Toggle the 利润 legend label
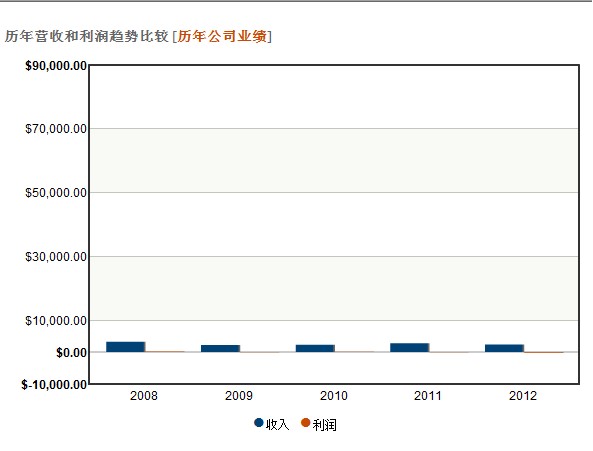The image size is (593, 451). (x=324, y=425)
